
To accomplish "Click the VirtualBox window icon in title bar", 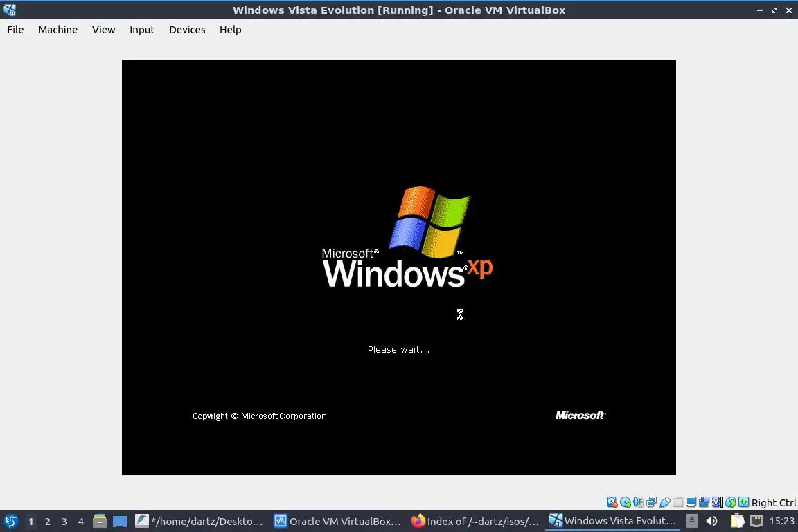I will 9,10.
